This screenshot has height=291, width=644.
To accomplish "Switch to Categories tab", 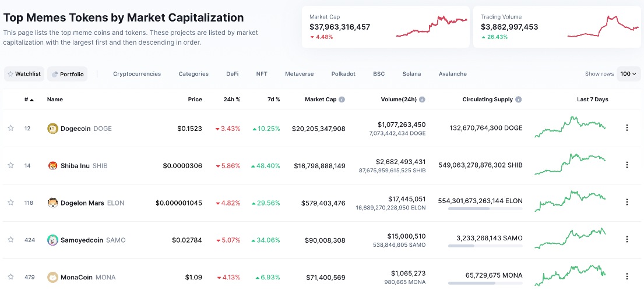I will tap(193, 74).
